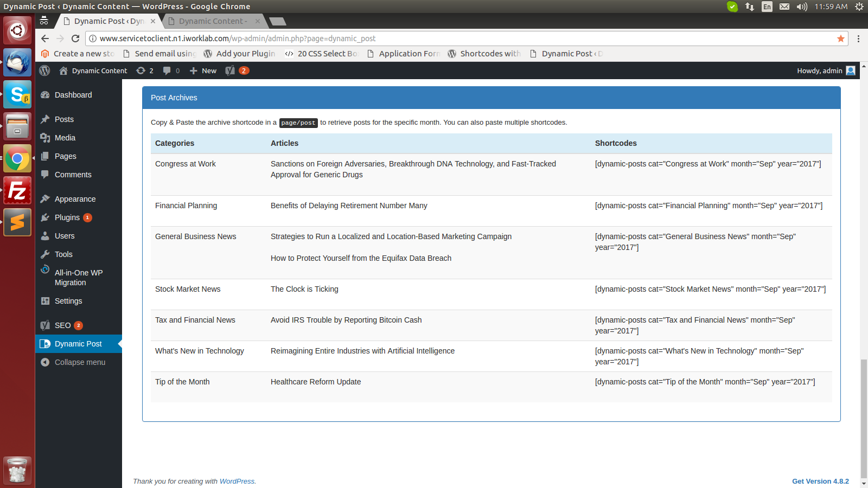Open the Howdy, admin account menu
Image resolution: width=868 pixels, height=488 pixels.
coord(820,70)
